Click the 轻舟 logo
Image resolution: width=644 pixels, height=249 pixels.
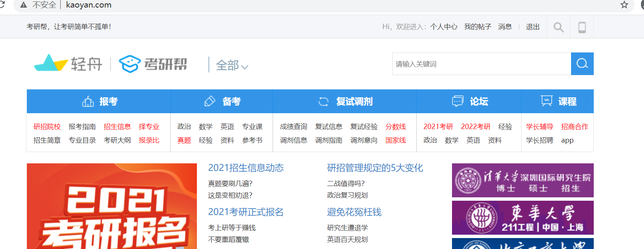pyautogui.click(x=68, y=63)
